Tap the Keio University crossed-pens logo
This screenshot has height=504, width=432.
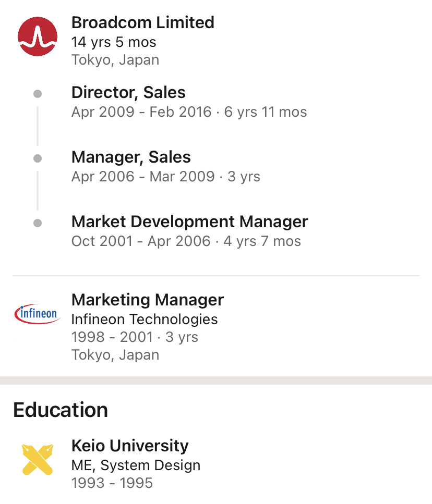click(x=38, y=459)
